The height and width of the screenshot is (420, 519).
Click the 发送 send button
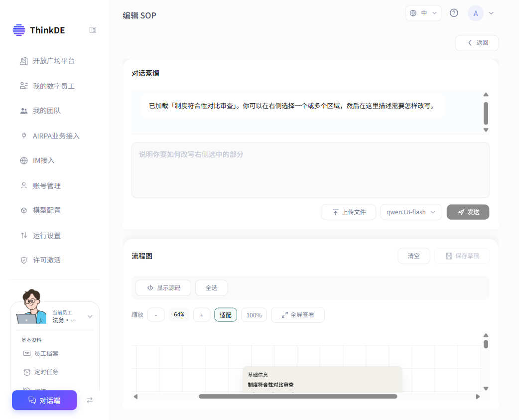click(468, 212)
